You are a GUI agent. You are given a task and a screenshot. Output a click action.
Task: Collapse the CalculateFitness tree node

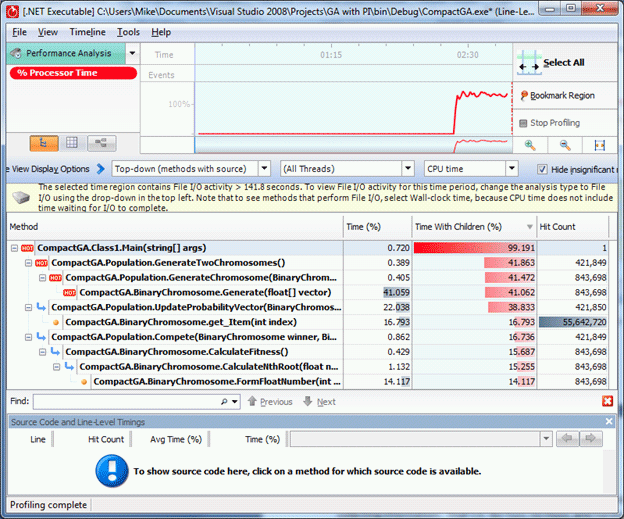(x=42, y=352)
